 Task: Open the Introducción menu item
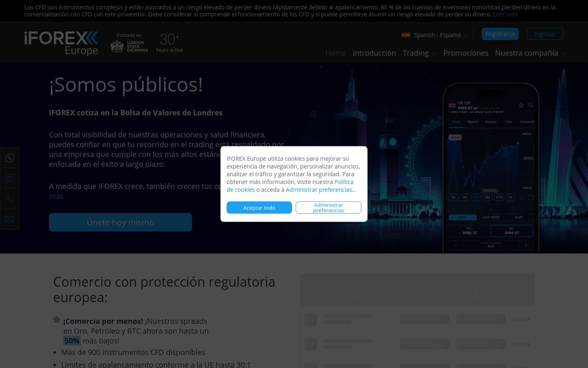(x=374, y=53)
